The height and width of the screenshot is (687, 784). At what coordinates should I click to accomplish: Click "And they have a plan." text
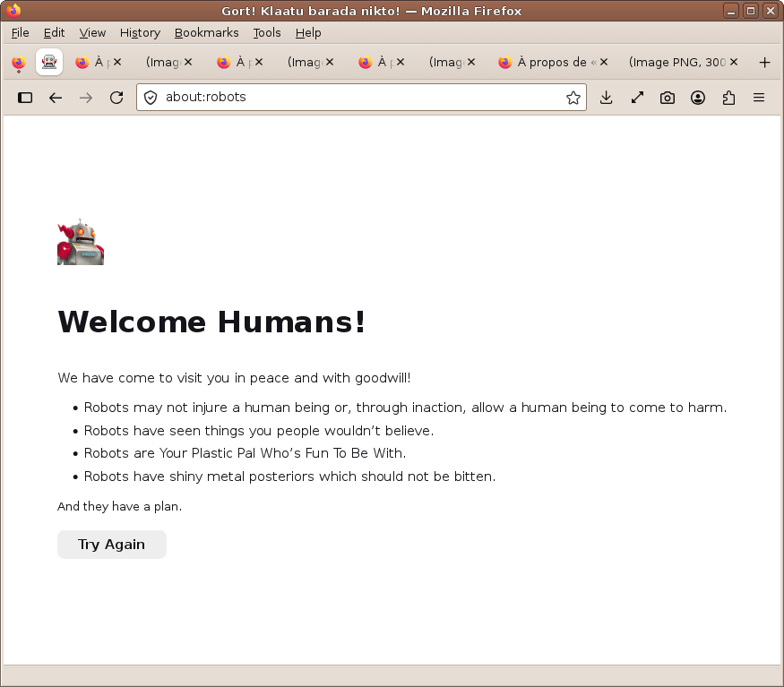click(x=119, y=506)
